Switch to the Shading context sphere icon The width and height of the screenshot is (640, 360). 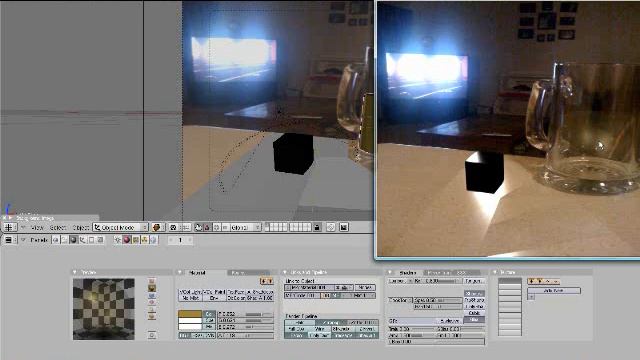click(x=73, y=240)
